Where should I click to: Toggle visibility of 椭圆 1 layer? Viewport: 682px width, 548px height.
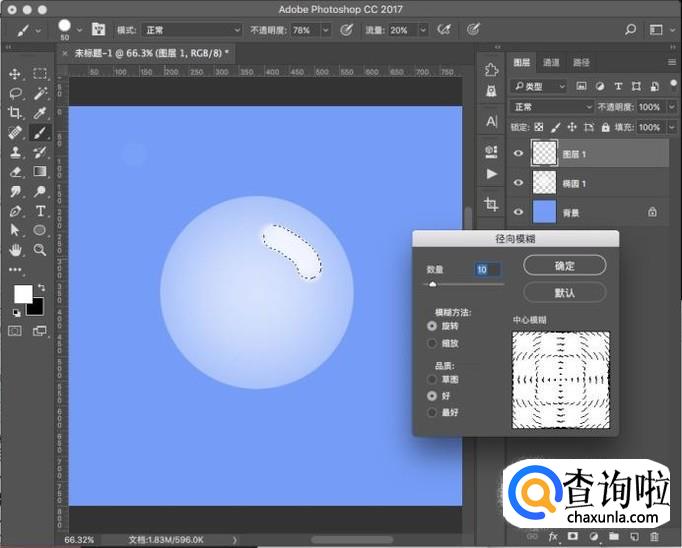tap(518, 183)
